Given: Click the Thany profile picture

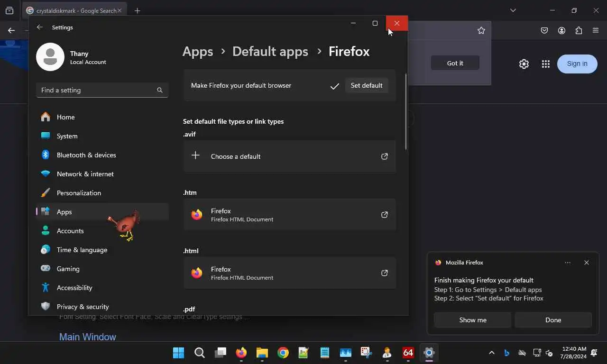Looking at the screenshot, I should click(x=50, y=57).
